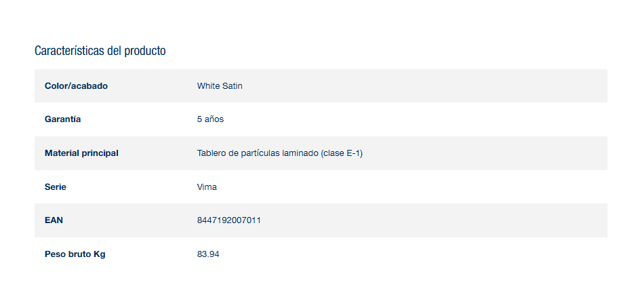Click the EAN number 8447192007011
The height and width of the screenshot is (295, 644).
point(229,220)
